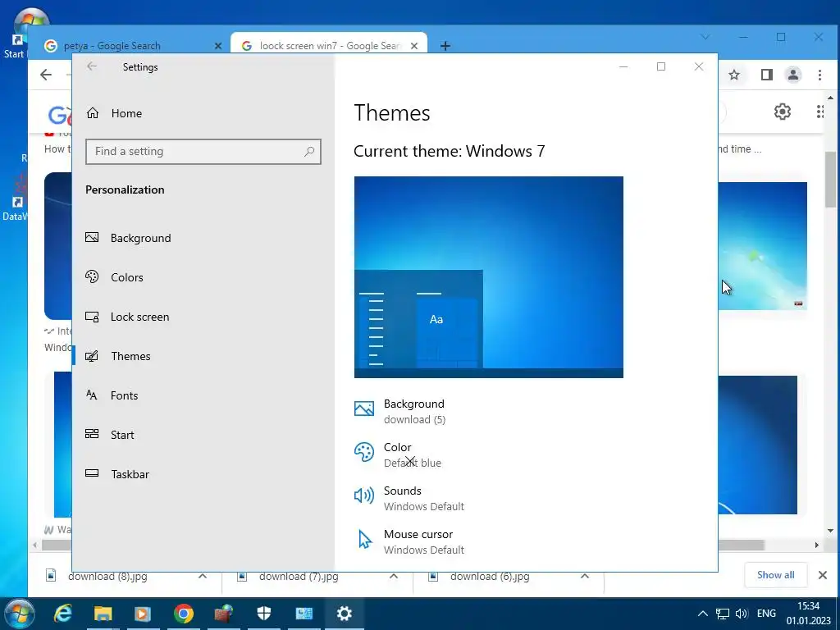Select Themes in the sidebar
840x630 pixels.
click(x=130, y=356)
